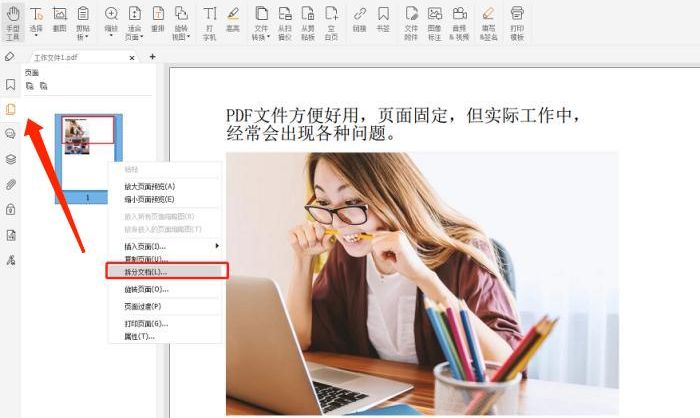Viewport: 700px width, 418px height.
Task: Expand the File Convert (文件转换) dropdown arrow
Action: click(x=268, y=37)
